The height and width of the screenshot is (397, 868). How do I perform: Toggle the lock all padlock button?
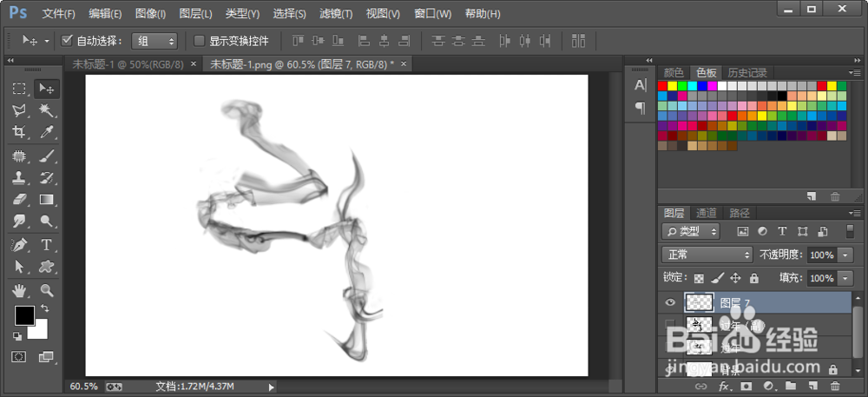coord(754,277)
